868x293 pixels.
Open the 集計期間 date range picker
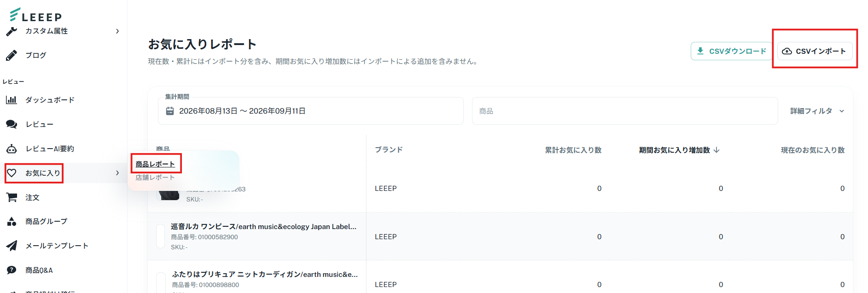point(311,111)
